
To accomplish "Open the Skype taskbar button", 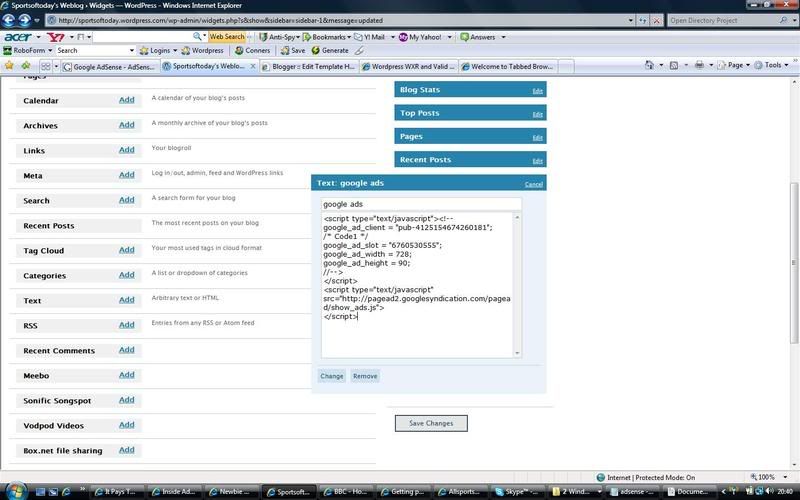I will 517,492.
